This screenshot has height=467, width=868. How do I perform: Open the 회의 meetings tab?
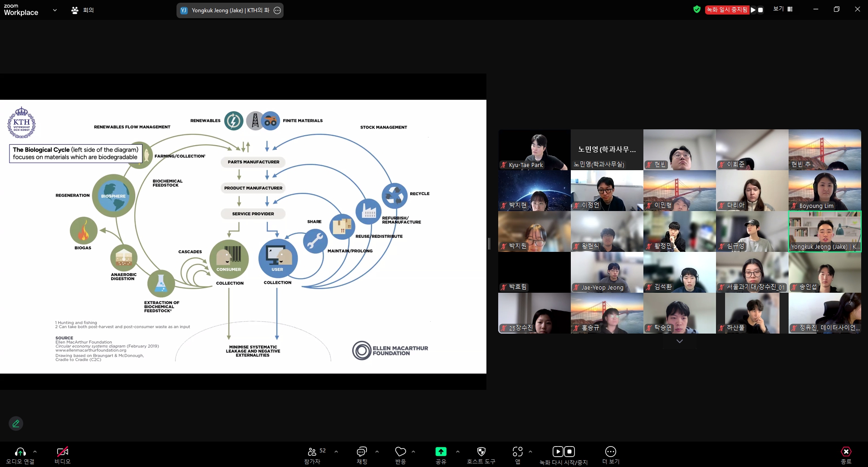(x=83, y=10)
